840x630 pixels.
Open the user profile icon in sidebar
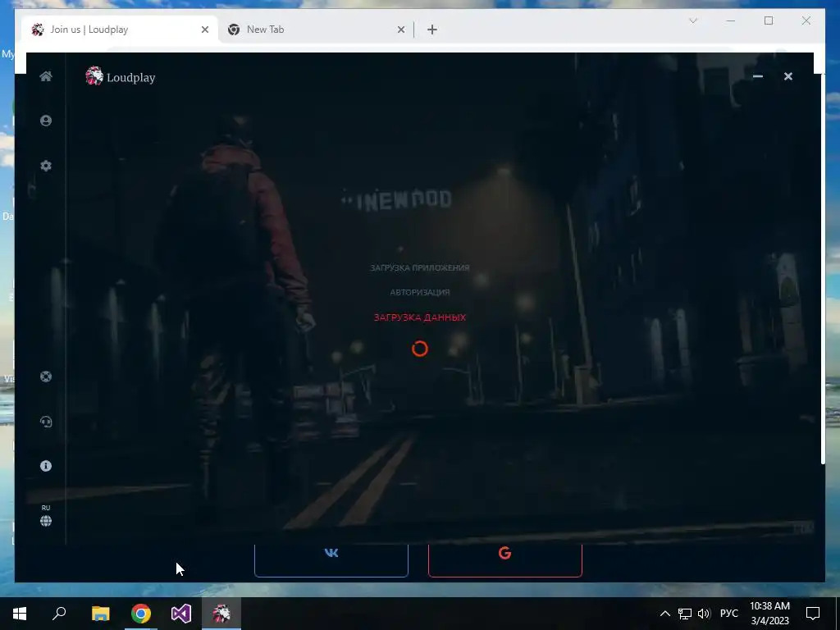tap(46, 121)
